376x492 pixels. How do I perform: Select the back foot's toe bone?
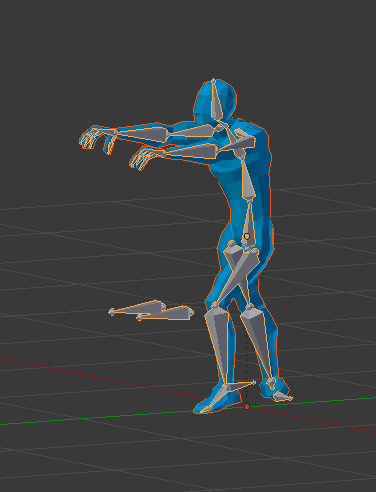coord(282,396)
